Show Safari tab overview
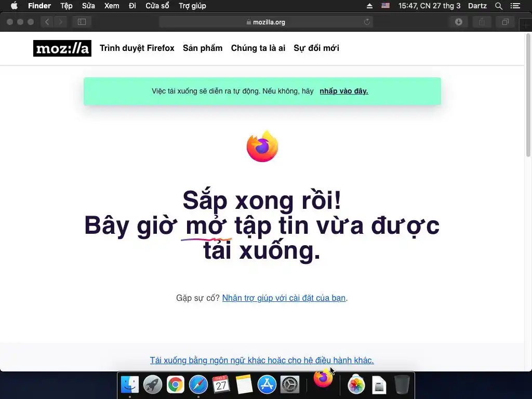This screenshot has width=532, height=399. click(505, 22)
